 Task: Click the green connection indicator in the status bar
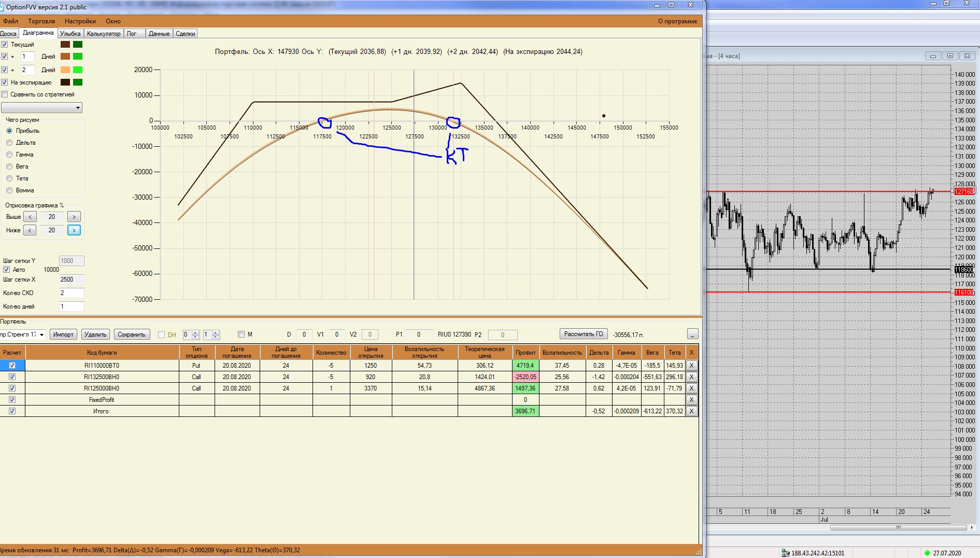click(x=927, y=553)
